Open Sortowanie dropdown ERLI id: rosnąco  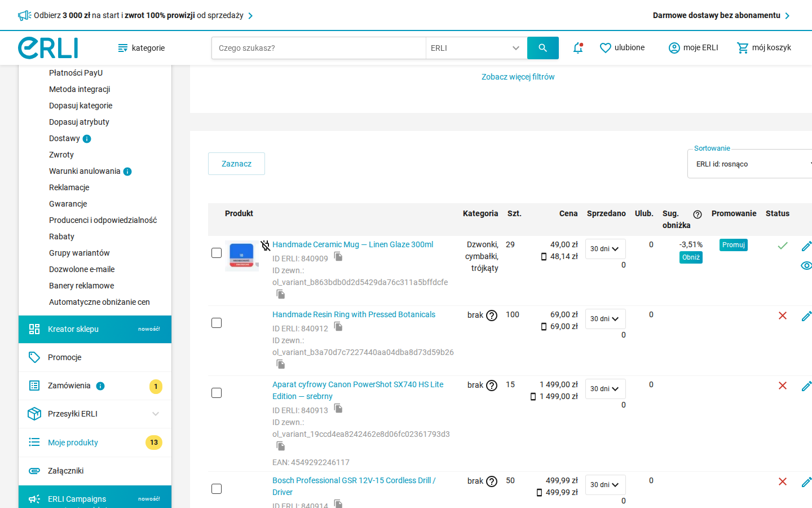[x=750, y=164]
